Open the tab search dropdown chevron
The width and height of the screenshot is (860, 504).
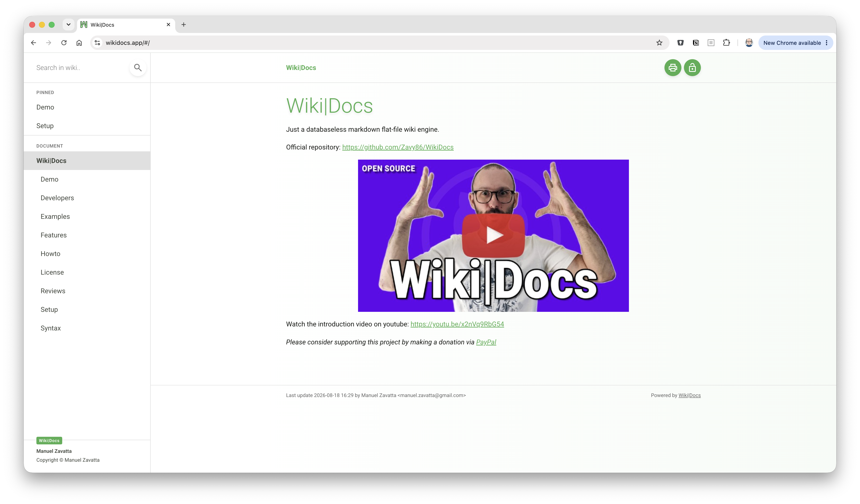69,25
